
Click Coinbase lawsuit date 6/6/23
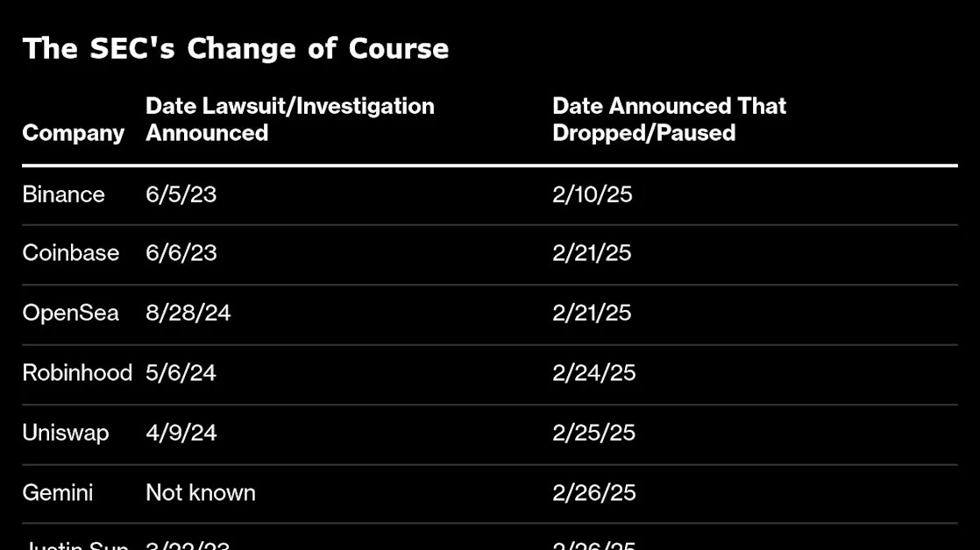pyautogui.click(x=181, y=253)
